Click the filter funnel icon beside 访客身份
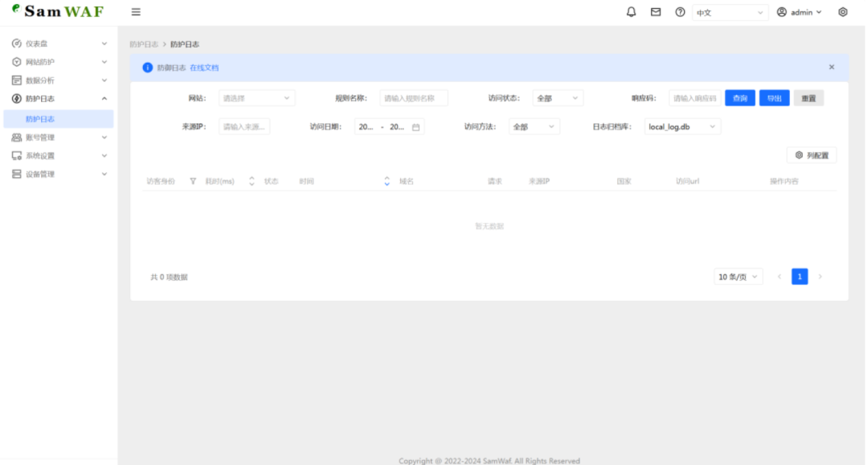The height and width of the screenshot is (465, 868). (x=193, y=181)
